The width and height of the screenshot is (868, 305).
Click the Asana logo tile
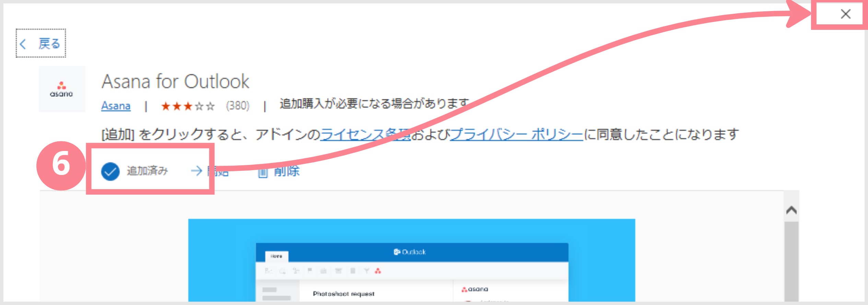pos(62,89)
